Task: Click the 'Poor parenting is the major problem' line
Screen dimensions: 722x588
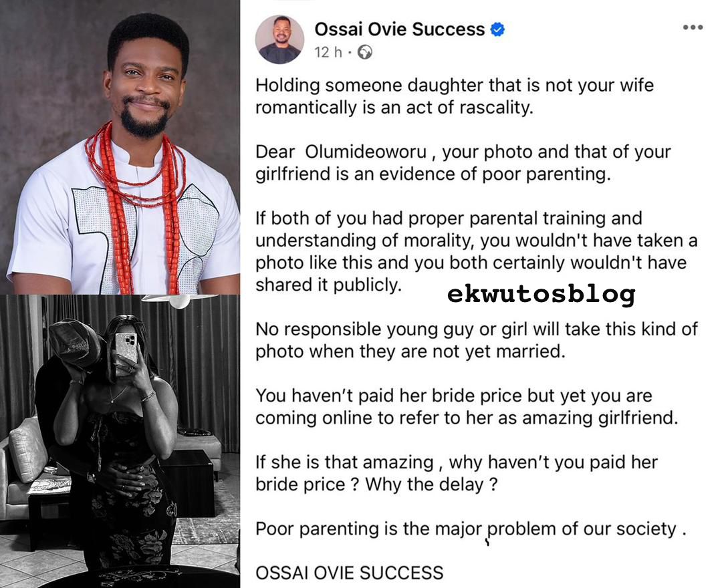Action: click(471, 529)
